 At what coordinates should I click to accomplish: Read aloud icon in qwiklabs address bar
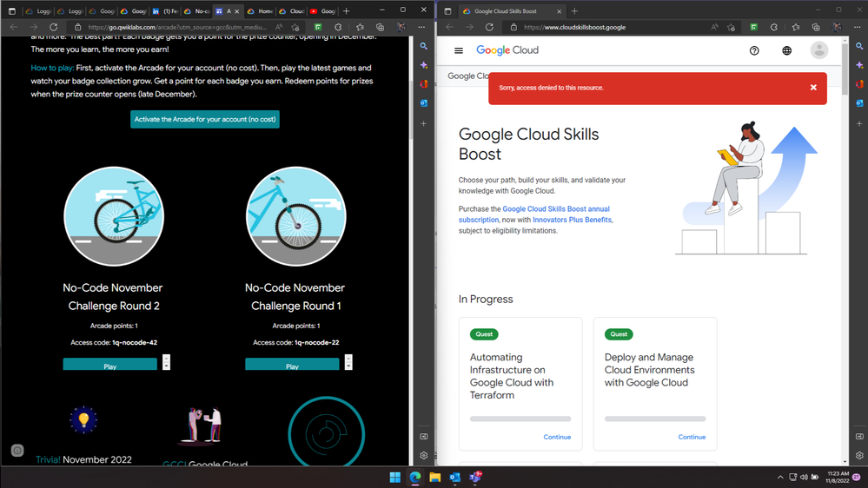click(x=279, y=27)
